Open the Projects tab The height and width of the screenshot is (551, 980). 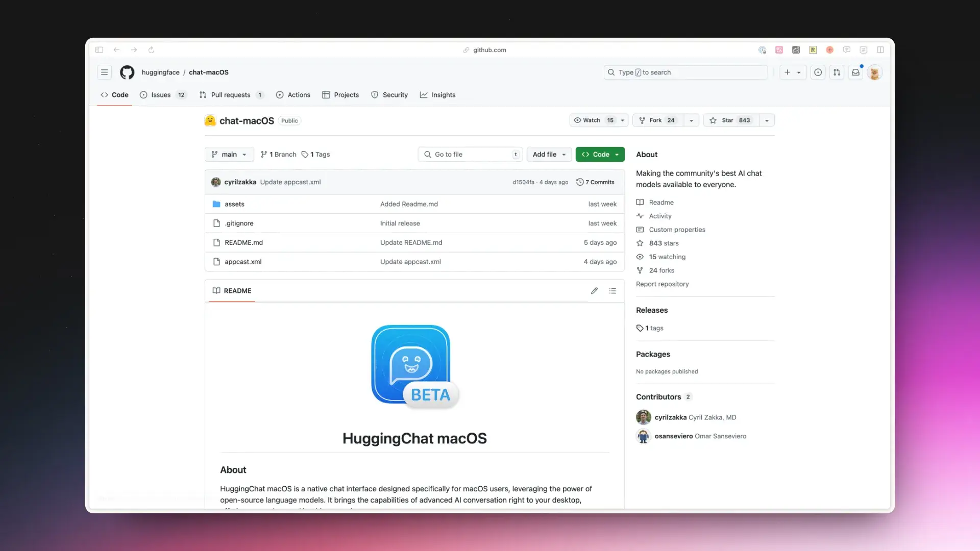[340, 95]
